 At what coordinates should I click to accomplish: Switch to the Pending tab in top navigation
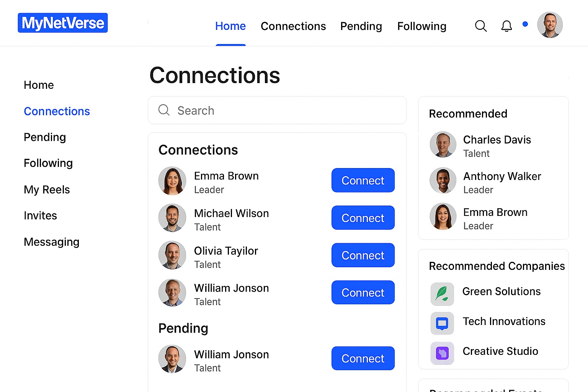click(361, 26)
